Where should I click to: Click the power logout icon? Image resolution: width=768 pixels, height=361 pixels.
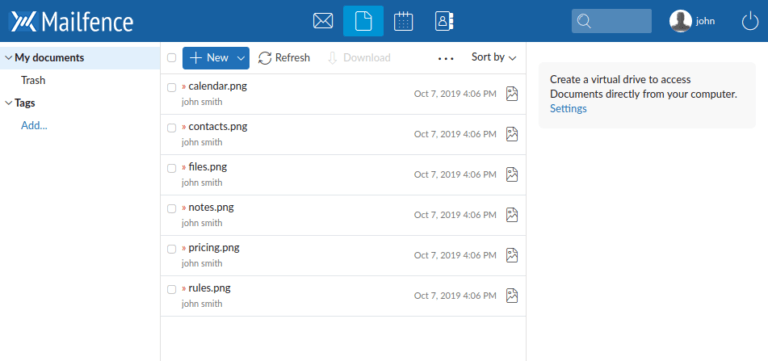click(750, 22)
